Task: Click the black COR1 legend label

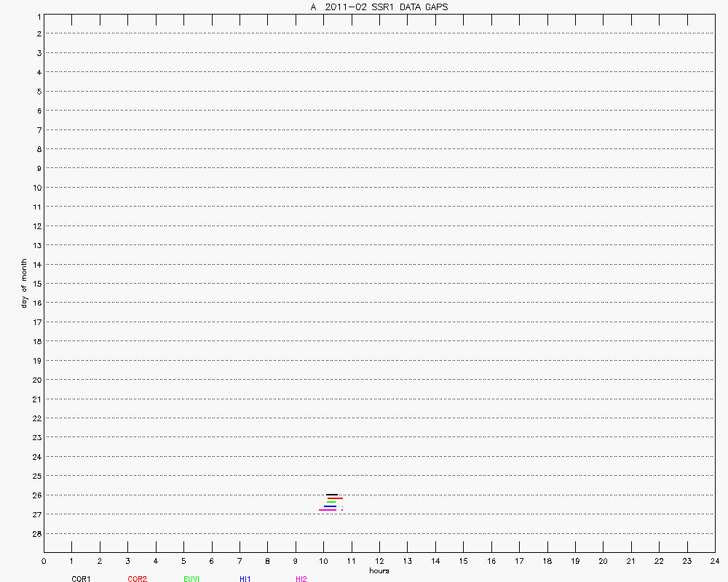Action: (81, 579)
